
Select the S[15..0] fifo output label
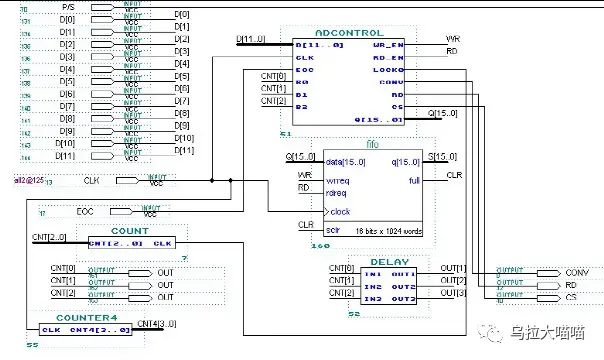(x=442, y=157)
